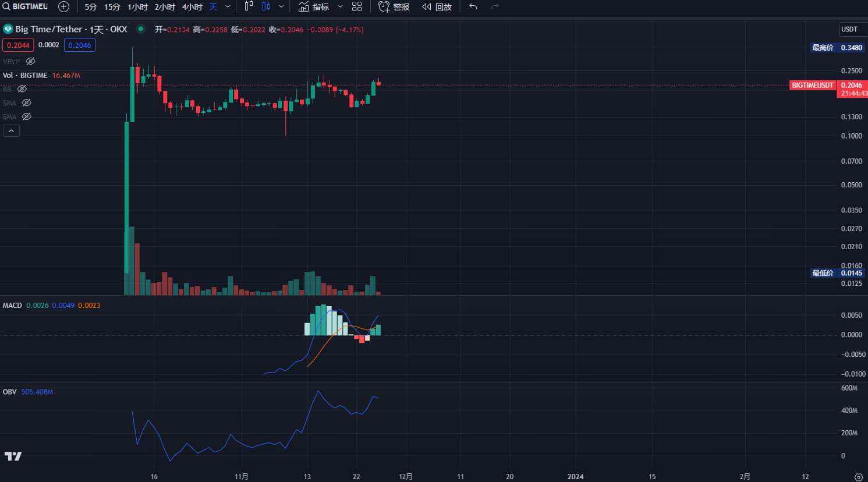The image size is (868, 482).
Task: Open the chart style dropdown arrow
Action: tap(281, 7)
